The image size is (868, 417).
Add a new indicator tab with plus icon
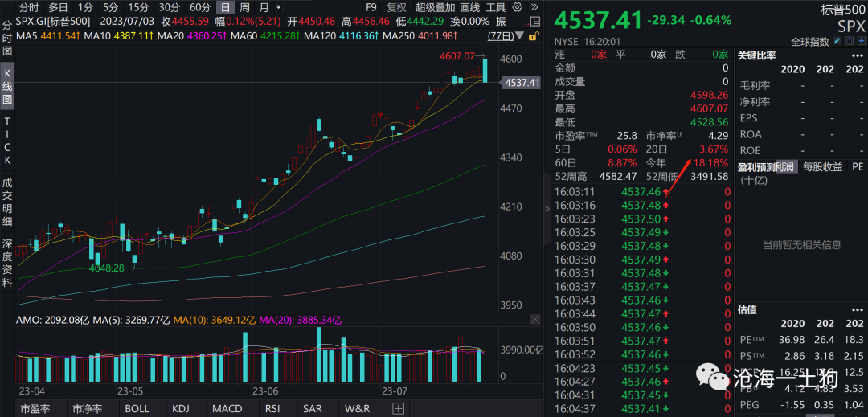point(398,409)
